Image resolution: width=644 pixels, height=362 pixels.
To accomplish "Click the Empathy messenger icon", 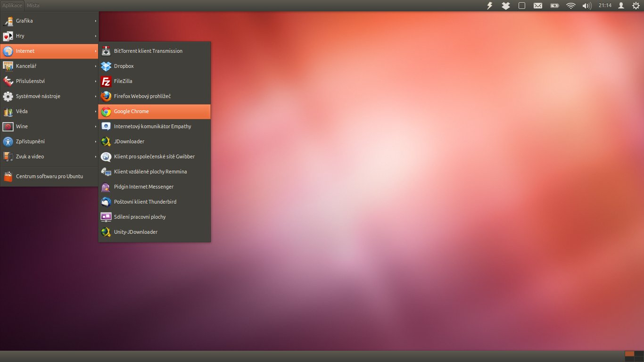I will point(106,126).
